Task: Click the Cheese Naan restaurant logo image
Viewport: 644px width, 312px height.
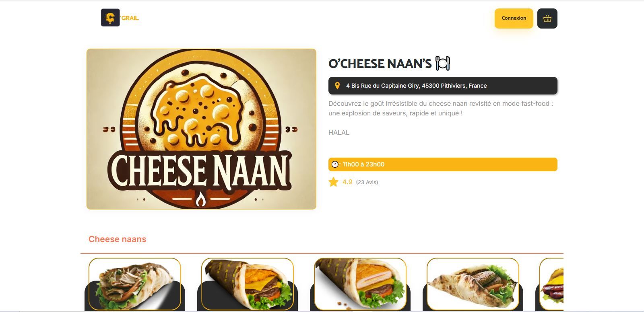Action: point(201,129)
